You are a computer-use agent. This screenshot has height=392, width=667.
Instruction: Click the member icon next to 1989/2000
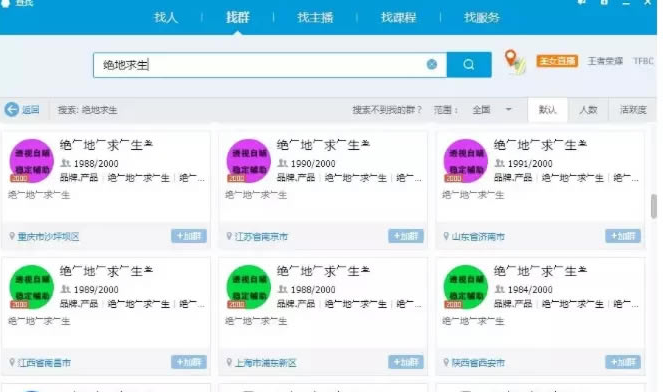(65, 289)
